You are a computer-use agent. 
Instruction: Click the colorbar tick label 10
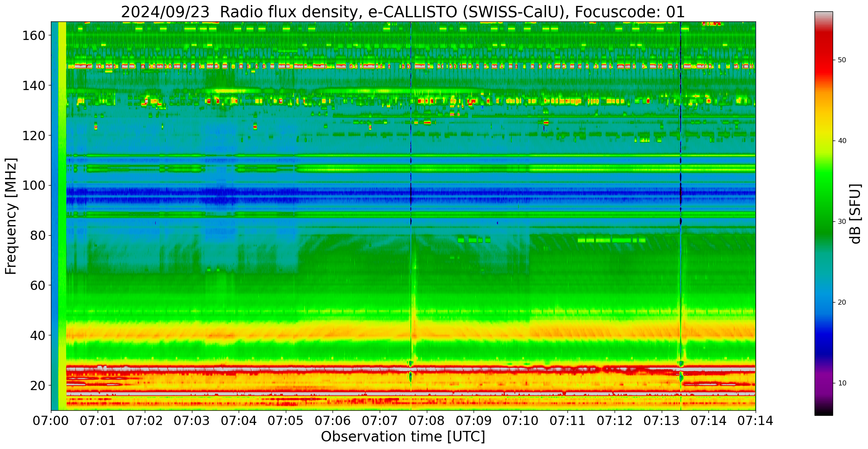(x=842, y=383)
